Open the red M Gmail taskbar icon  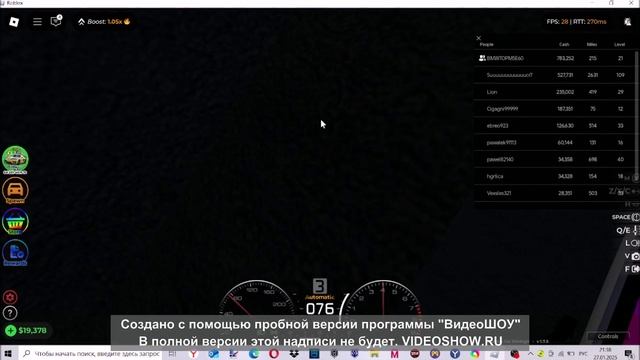395,354
